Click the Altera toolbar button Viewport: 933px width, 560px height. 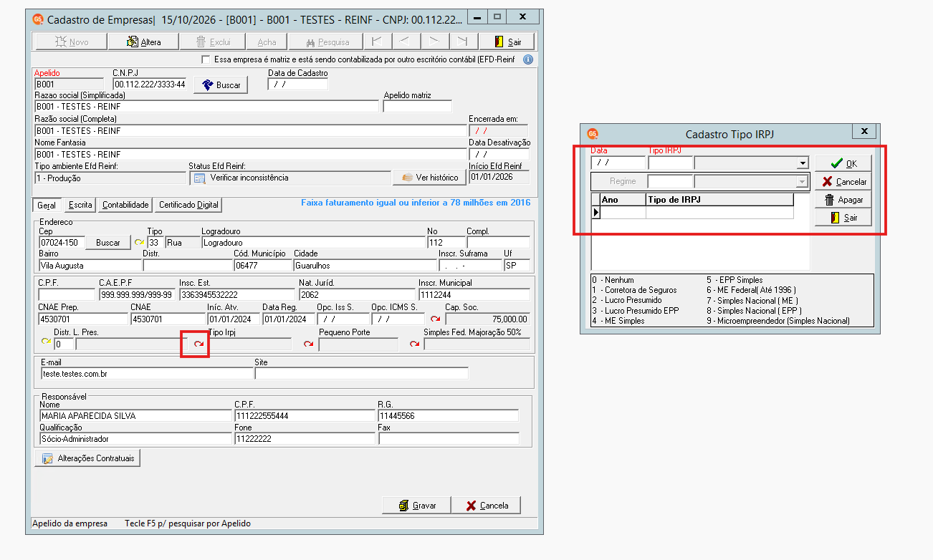[x=144, y=42]
